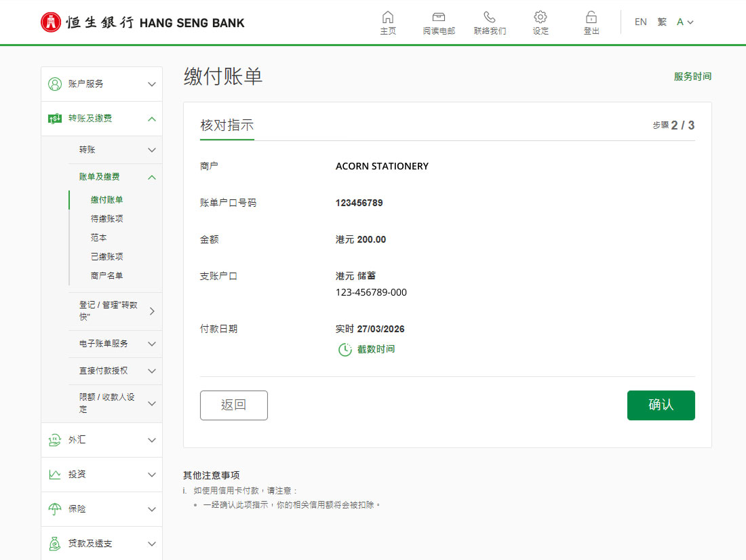The width and height of the screenshot is (746, 560).
Task: Click the 其他注意事项 heading
Action: click(x=211, y=475)
